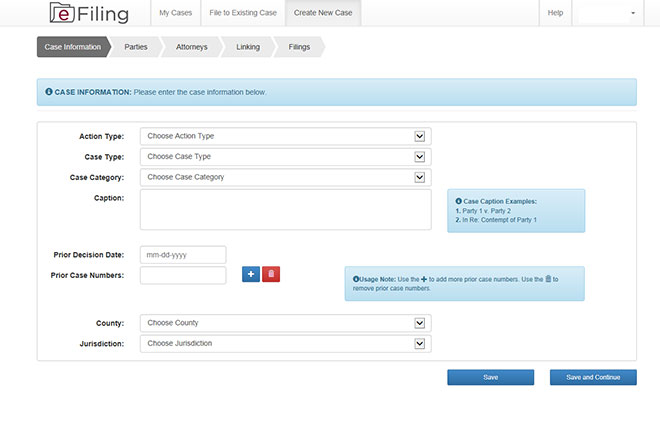Select the Create New Case tab
660x440 pixels.
pyautogui.click(x=323, y=13)
